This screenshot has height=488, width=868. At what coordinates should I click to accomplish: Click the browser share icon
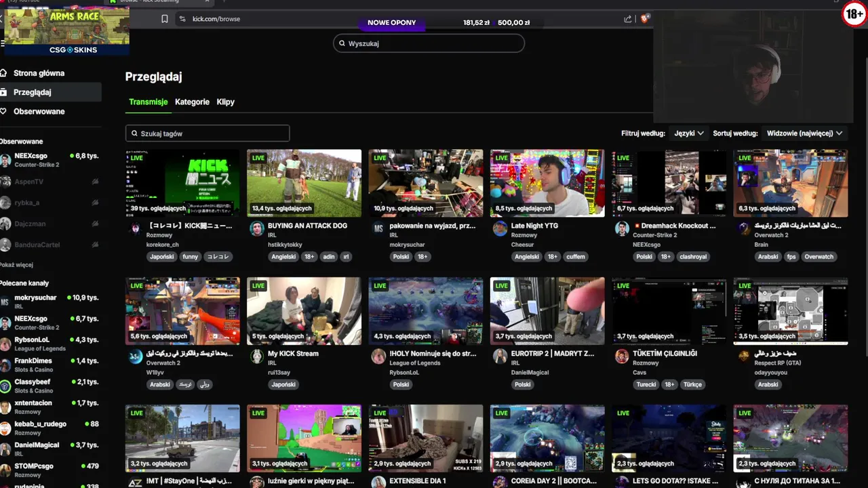coord(628,19)
